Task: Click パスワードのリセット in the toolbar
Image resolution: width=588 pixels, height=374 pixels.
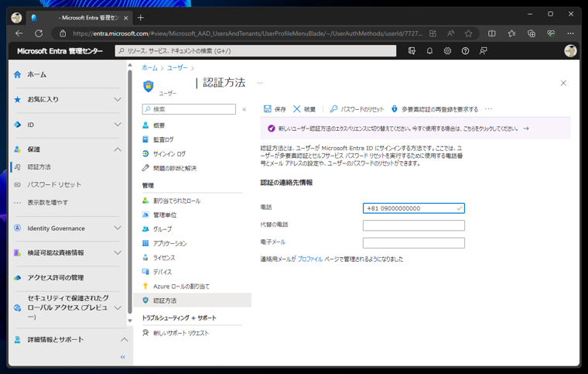Action: coord(357,109)
